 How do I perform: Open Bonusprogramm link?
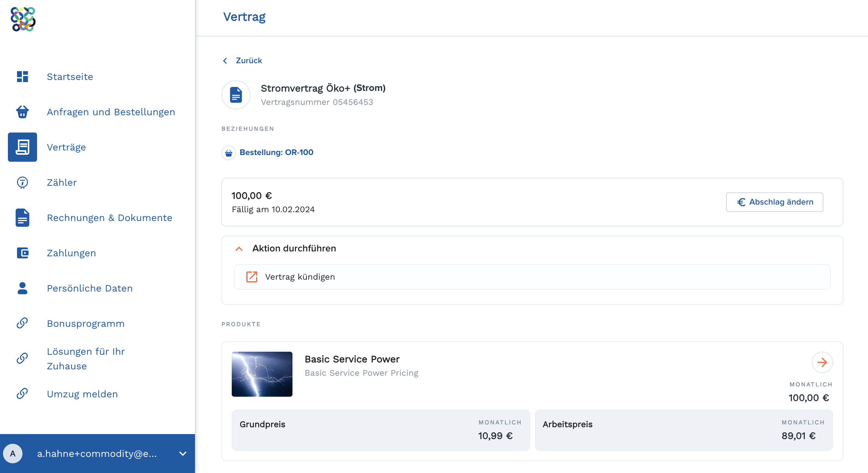coord(86,323)
